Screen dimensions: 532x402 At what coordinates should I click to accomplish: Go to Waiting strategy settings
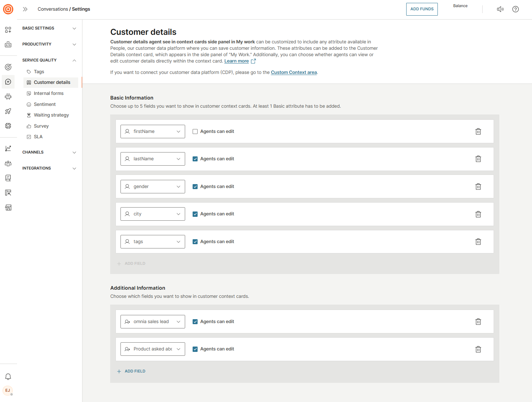(51, 115)
